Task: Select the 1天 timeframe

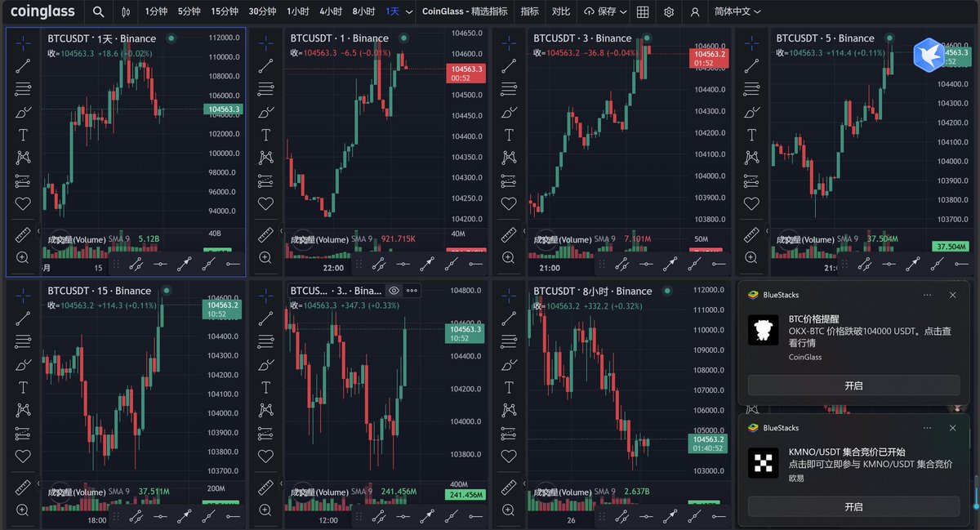Action: tap(393, 12)
